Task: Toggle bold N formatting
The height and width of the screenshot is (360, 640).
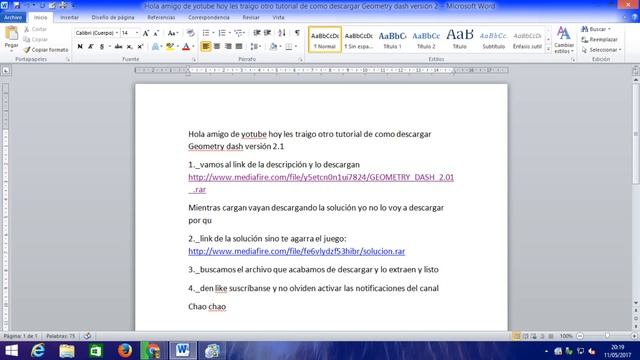Action: (x=80, y=47)
